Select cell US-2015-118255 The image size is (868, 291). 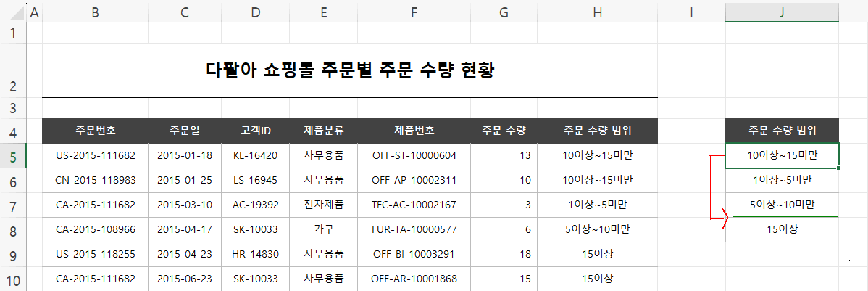(95, 254)
